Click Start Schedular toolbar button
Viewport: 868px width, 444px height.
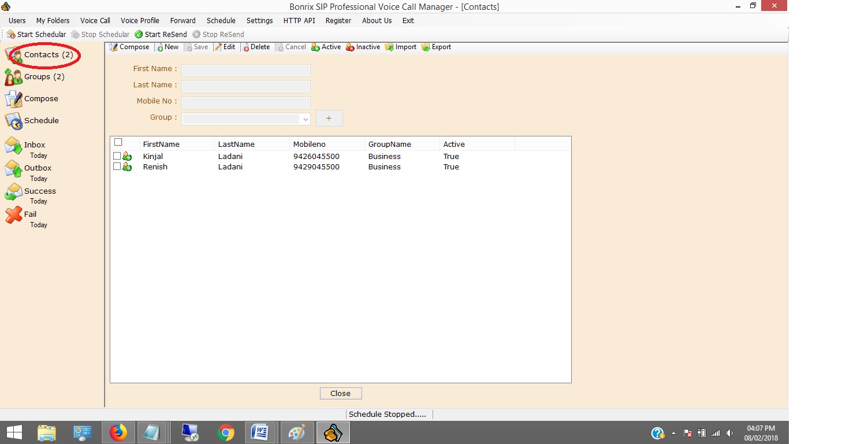(x=36, y=34)
